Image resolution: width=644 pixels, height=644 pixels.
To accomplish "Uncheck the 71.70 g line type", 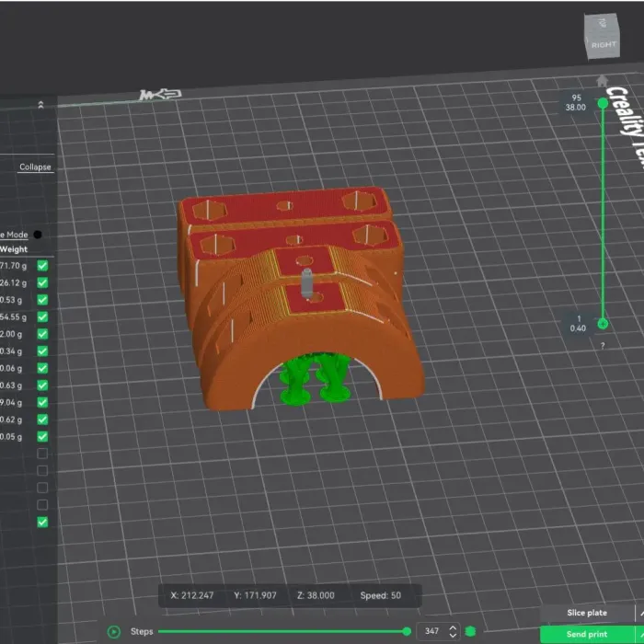I will 42,265.
